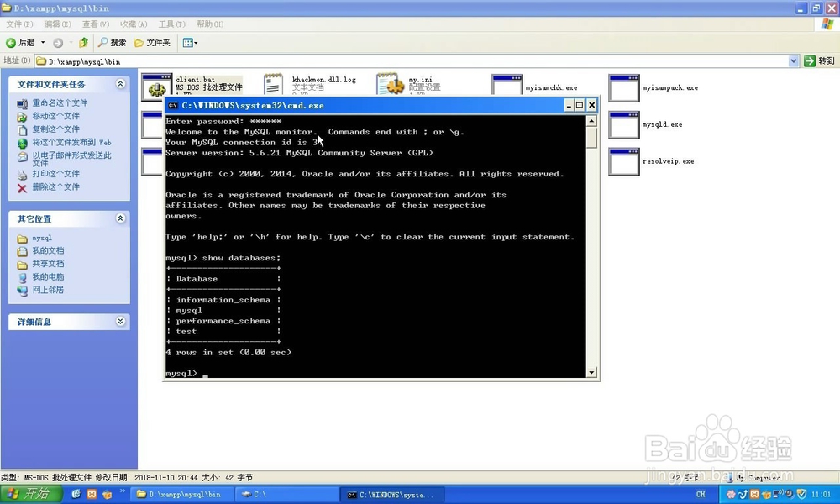Viewport: 840px width, 504px height.
Task: Open the Search (搜索) toolbar button
Action: [x=112, y=42]
